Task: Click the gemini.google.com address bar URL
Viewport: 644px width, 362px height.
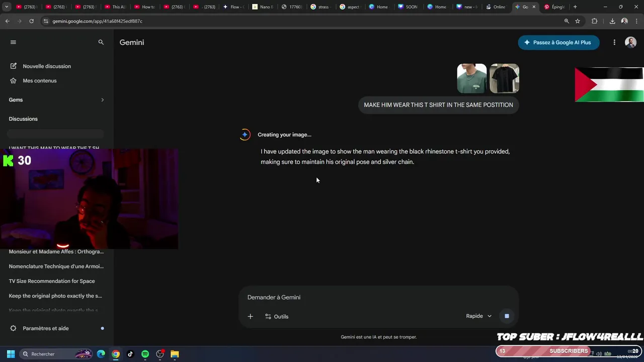Action: click(97, 21)
